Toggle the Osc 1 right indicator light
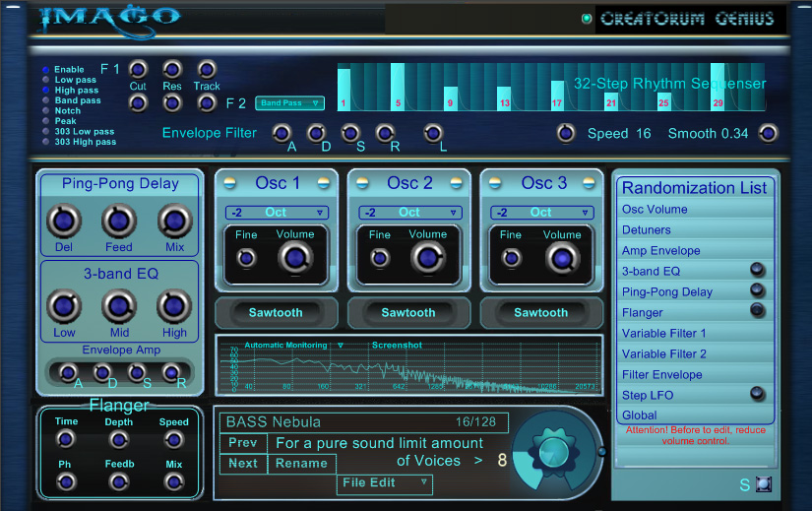This screenshot has height=511, width=812. click(x=324, y=183)
